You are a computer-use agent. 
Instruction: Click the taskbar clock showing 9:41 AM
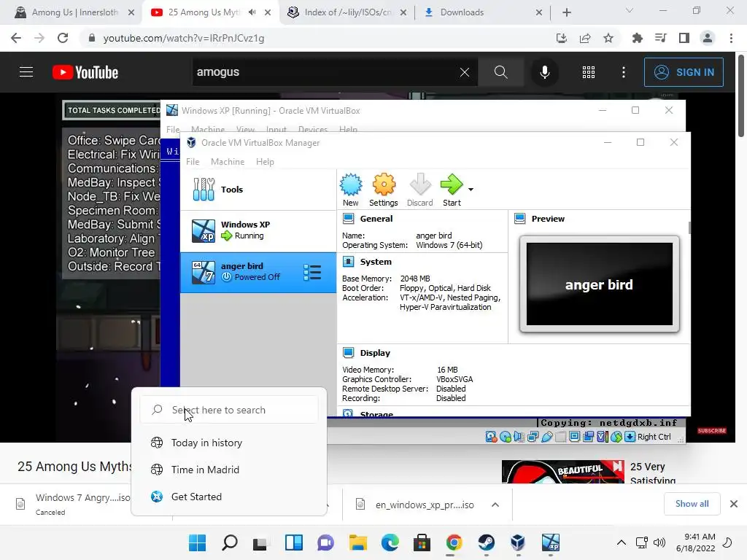tap(695, 542)
